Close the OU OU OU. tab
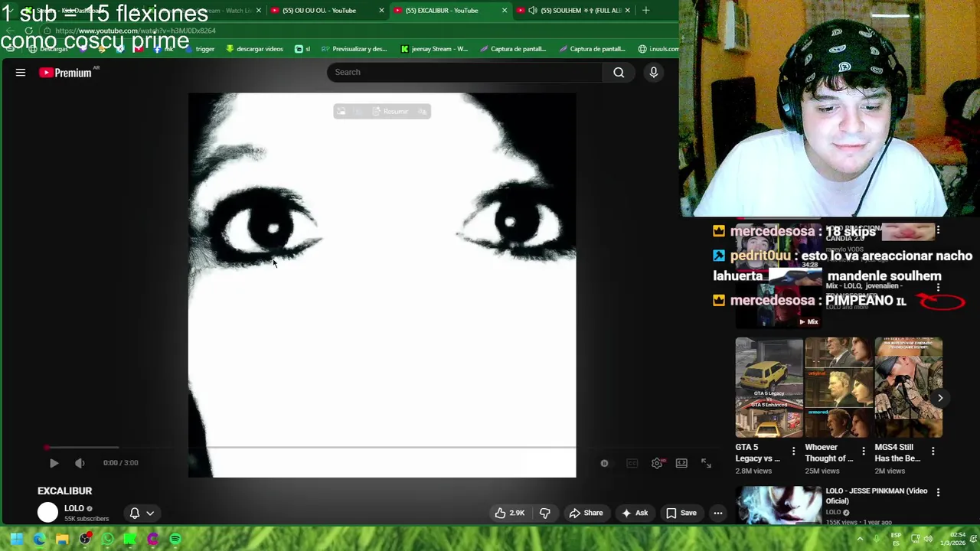Viewport: 980px width, 551px height. pyautogui.click(x=381, y=11)
